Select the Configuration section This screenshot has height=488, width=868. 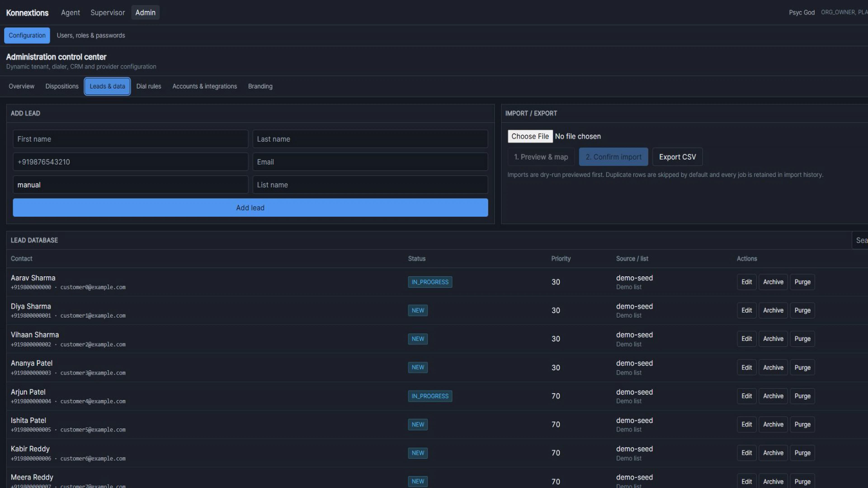(x=27, y=35)
